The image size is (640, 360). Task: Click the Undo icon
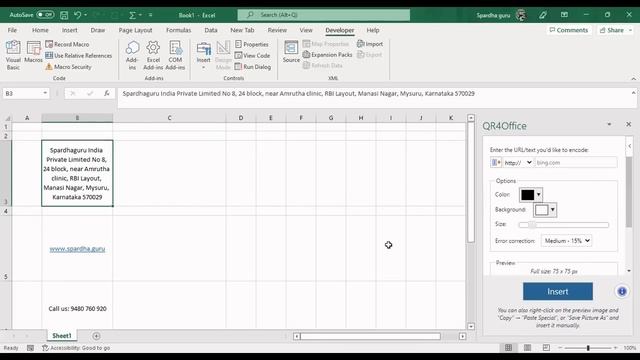pos(77,15)
